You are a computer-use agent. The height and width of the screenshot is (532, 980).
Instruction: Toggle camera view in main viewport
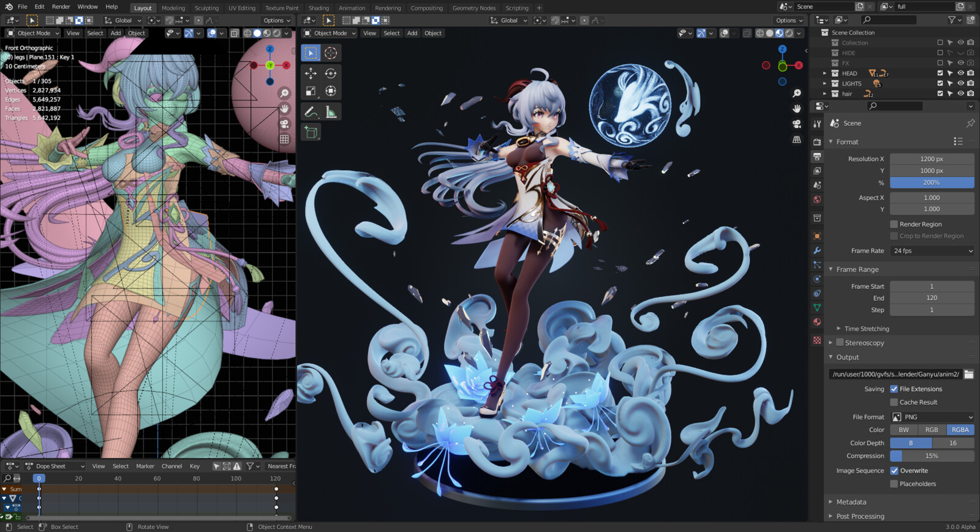coord(797,124)
